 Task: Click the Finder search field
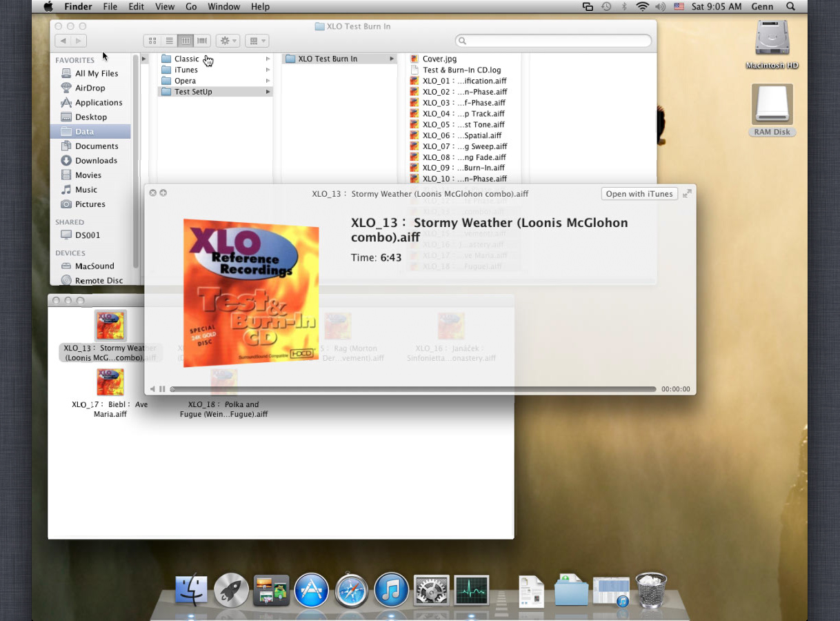(x=553, y=41)
